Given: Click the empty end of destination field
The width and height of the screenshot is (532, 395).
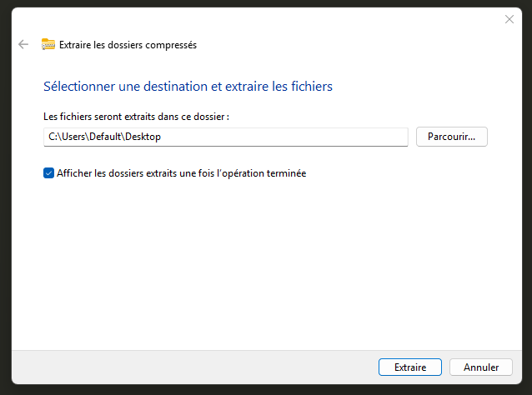Looking at the screenshot, I should tap(334, 137).
